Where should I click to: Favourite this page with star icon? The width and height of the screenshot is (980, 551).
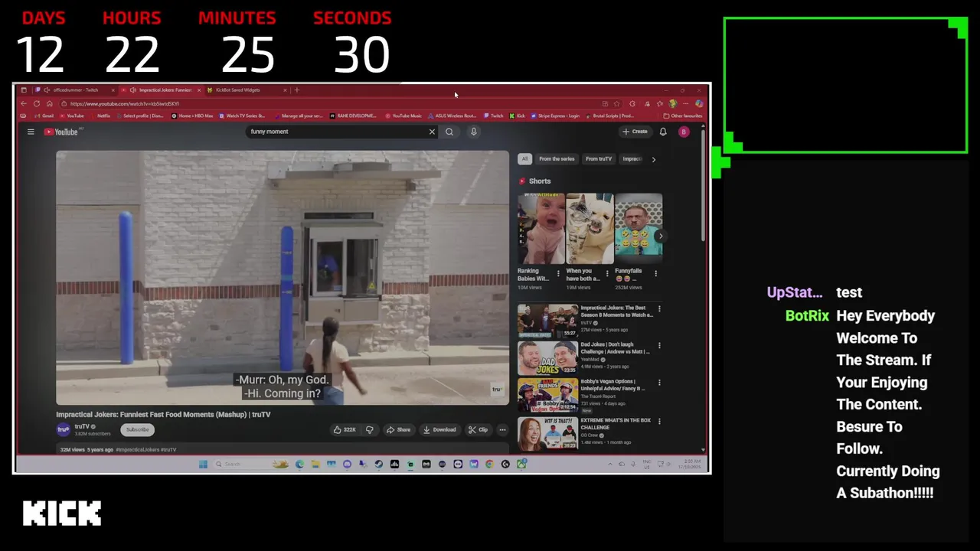[x=616, y=103]
